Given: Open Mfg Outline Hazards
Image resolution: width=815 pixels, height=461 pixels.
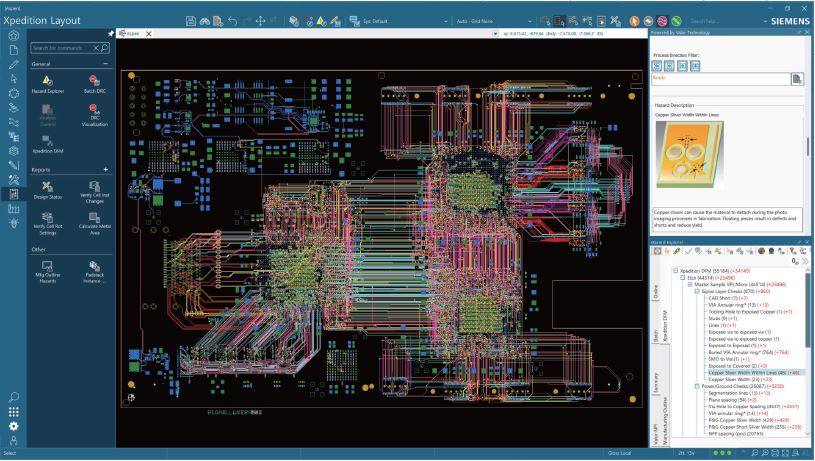Looking at the screenshot, I should point(47,272).
